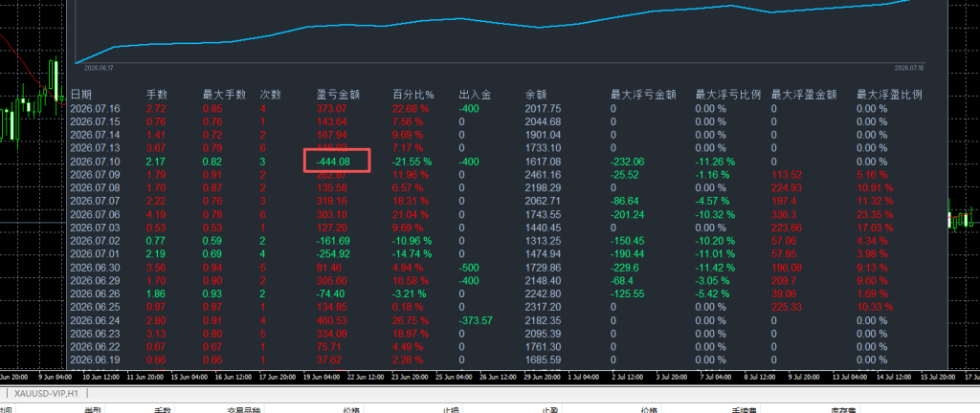Click the 百分比% column header
980x413 pixels.
413,95
